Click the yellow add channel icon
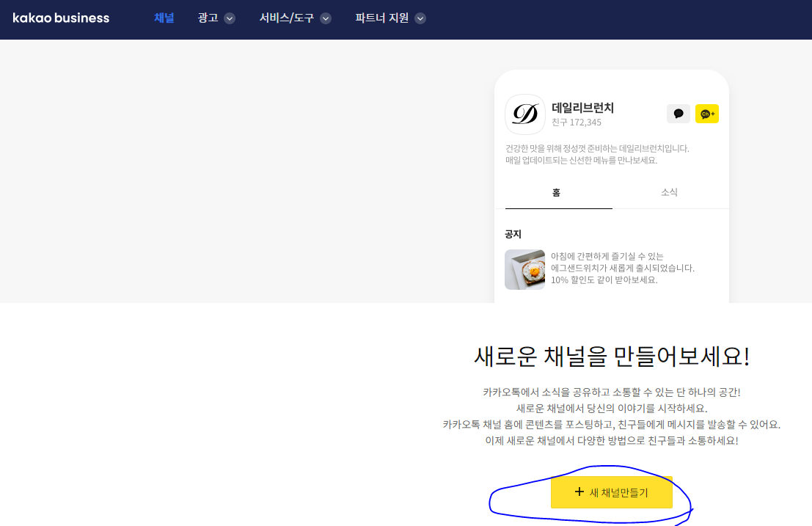The width and height of the screenshot is (812, 526). pos(707,114)
